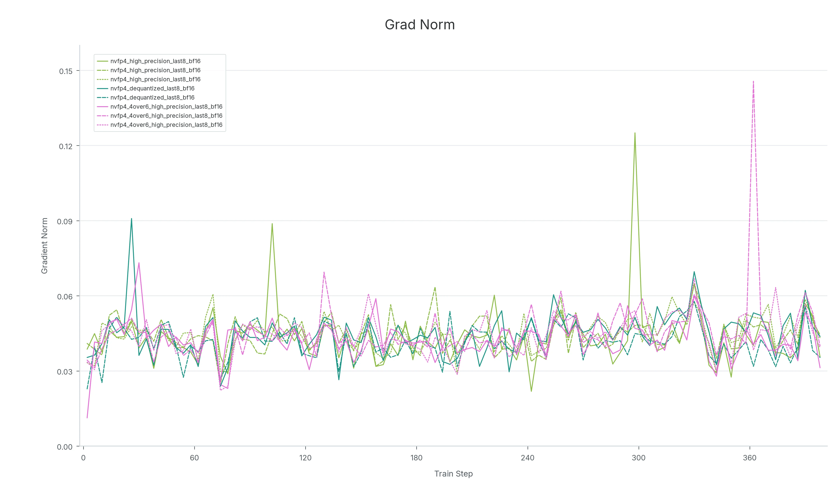Click the solid green spike peak above 0.12
This screenshot has height=504, width=840.
pyautogui.click(x=635, y=133)
